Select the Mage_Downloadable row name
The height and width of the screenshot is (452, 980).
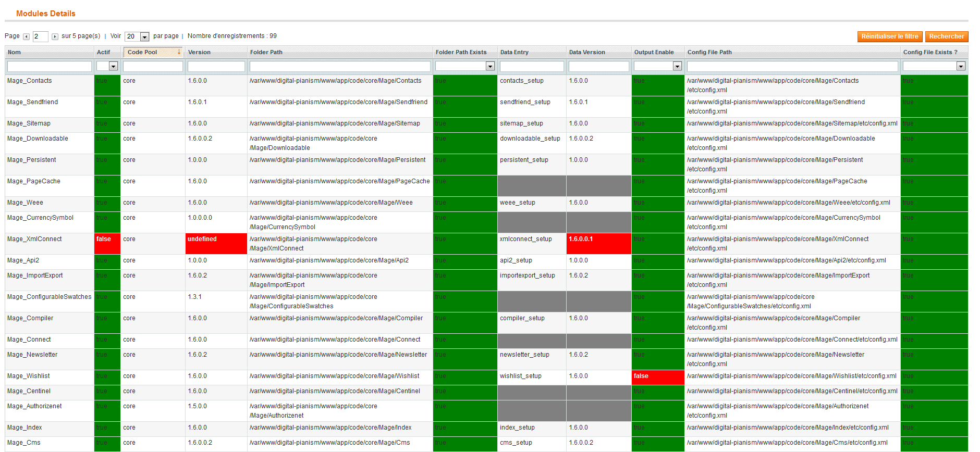pos(38,139)
